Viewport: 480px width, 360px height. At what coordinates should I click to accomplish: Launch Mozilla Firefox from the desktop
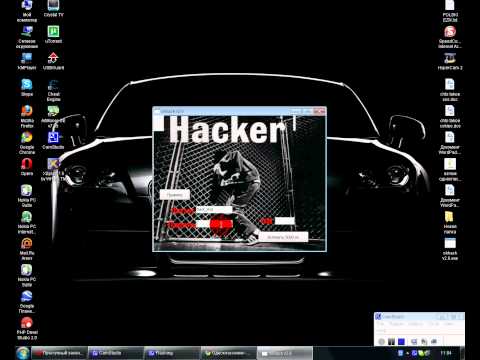[x=27, y=117]
